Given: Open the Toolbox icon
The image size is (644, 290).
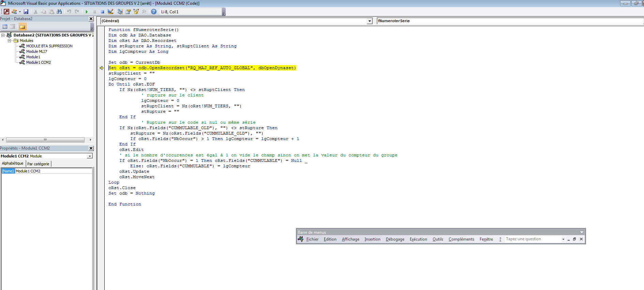Looking at the screenshot, I should [x=144, y=12].
